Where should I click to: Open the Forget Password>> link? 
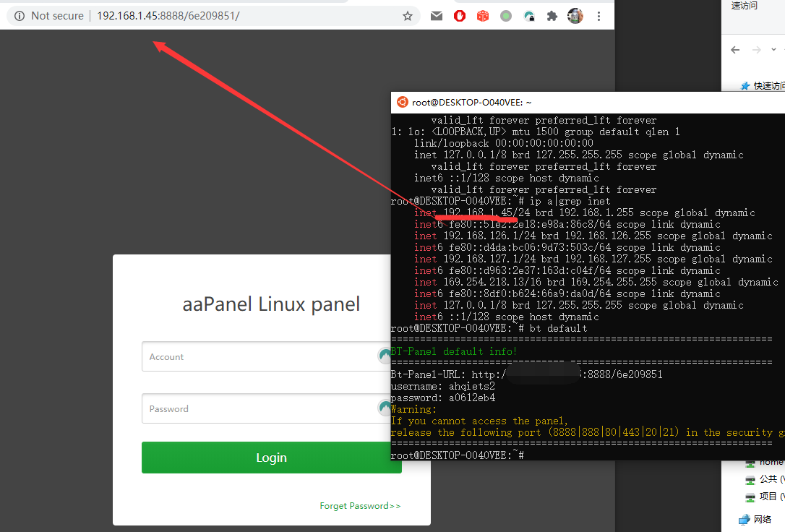[x=360, y=505]
